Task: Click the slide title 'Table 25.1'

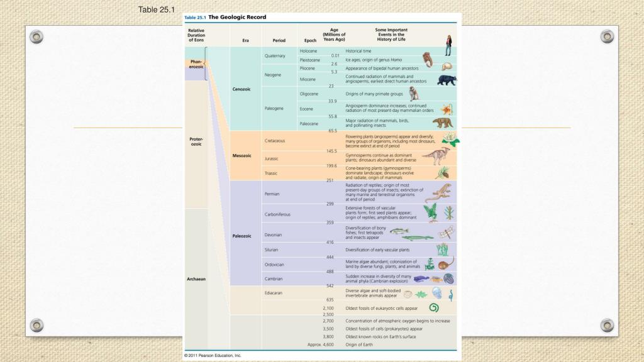Action: click(x=156, y=9)
